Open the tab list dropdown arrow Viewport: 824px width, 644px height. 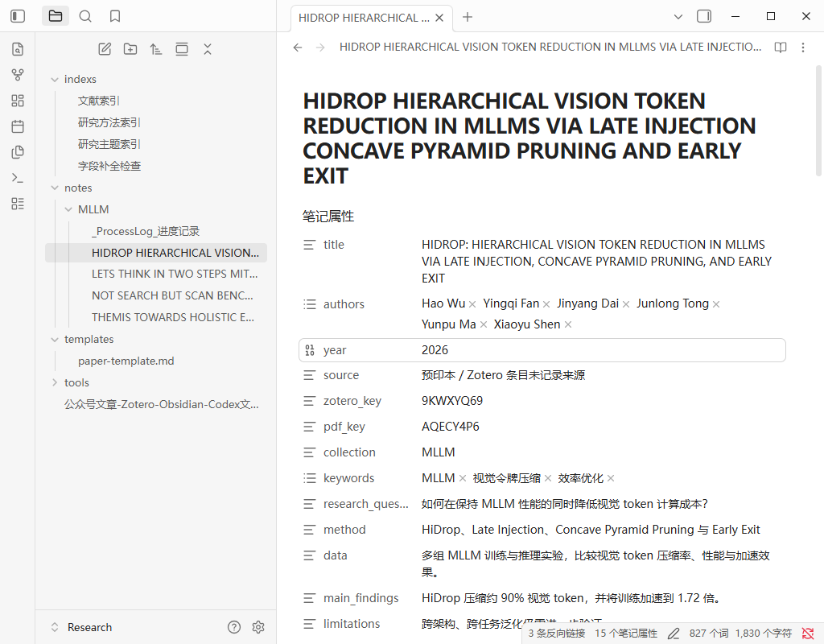[x=678, y=17]
